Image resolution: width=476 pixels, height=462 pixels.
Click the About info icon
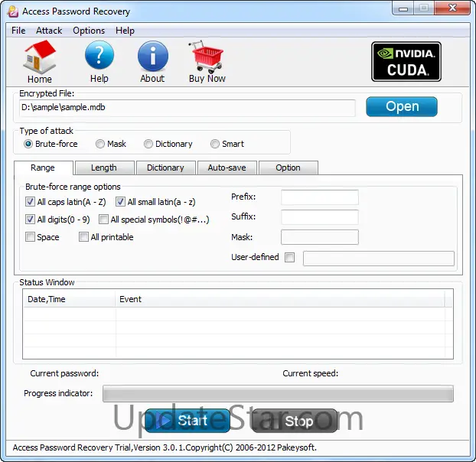point(153,57)
